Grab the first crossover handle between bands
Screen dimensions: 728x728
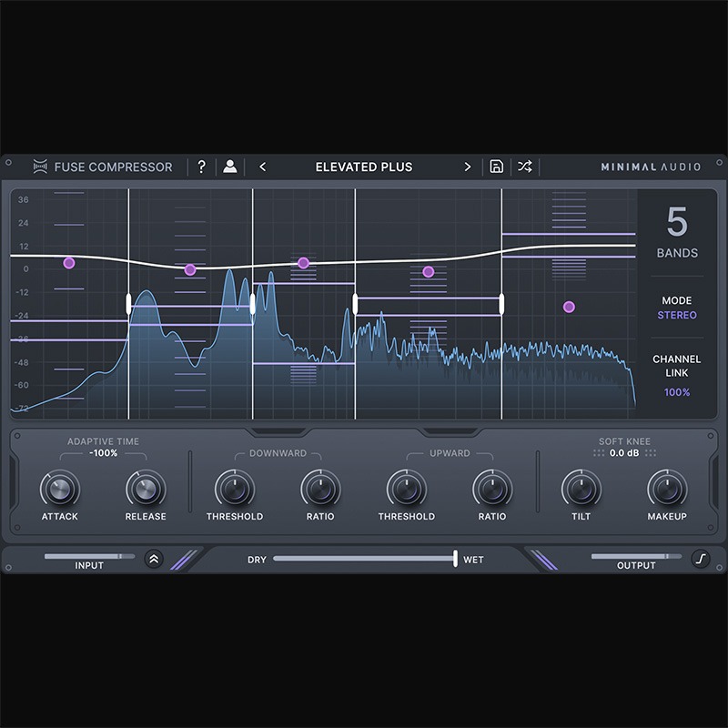(x=128, y=304)
